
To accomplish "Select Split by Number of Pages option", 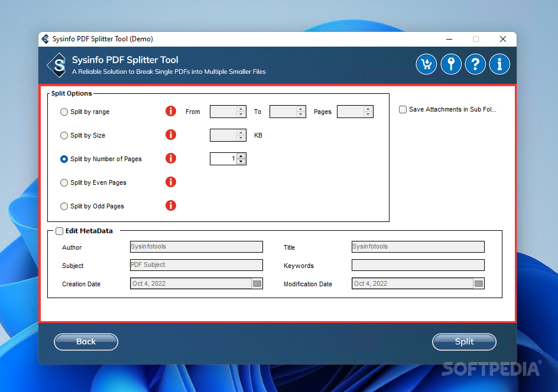I will click(64, 159).
